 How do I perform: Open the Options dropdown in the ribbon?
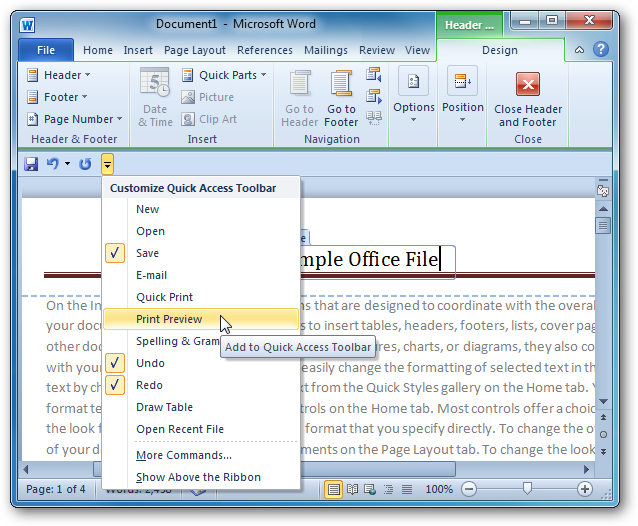pyautogui.click(x=413, y=94)
